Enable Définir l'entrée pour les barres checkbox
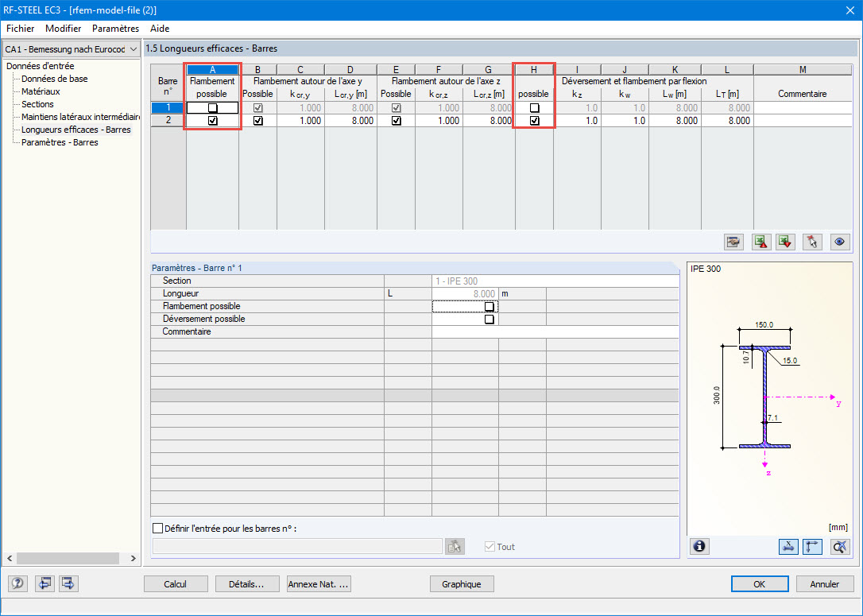The height and width of the screenshot is (616, 863). (157, 529)
